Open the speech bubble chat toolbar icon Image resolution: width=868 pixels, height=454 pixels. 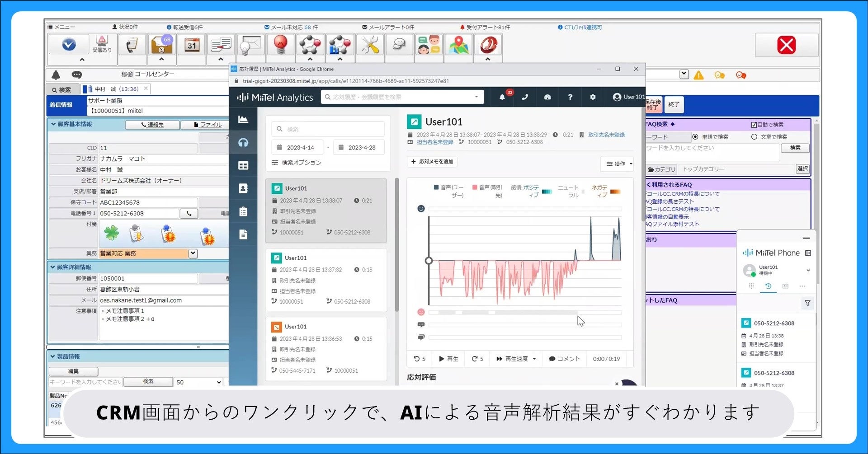399,45
